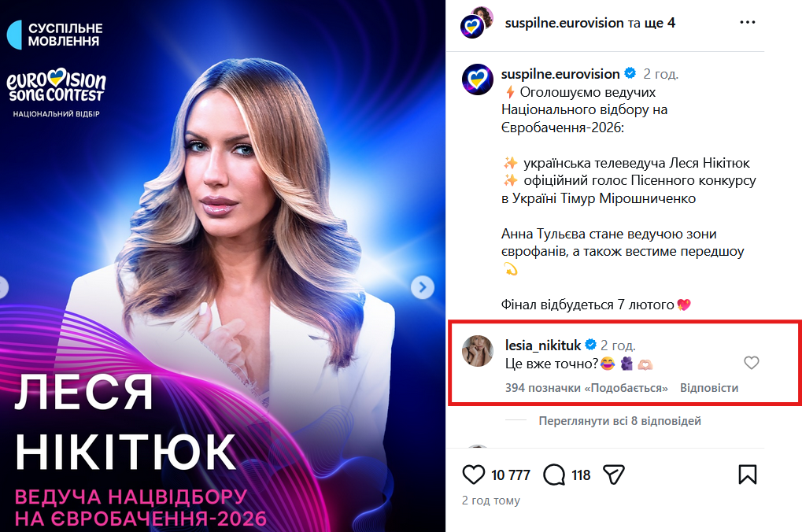This screenshot has height=532, width=802.
Task: Share the post with paper plane icon
Action: pos(614,475)
